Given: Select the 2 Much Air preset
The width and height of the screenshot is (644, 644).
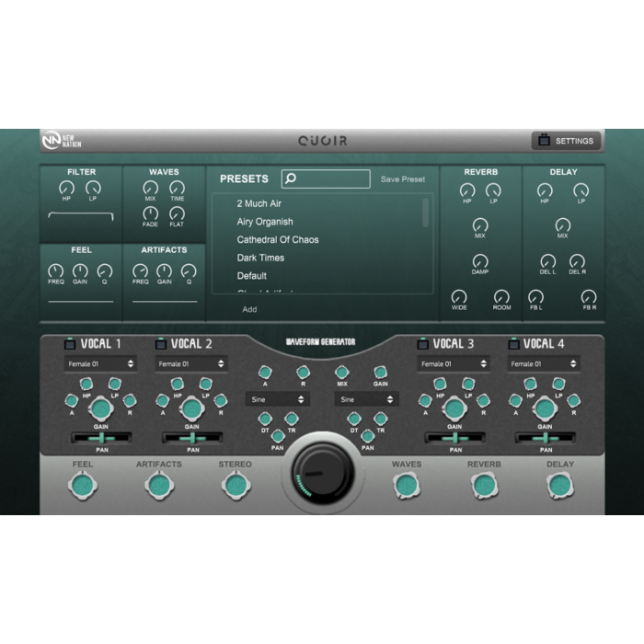Looking at the screenshot, I should click(259, 203).
